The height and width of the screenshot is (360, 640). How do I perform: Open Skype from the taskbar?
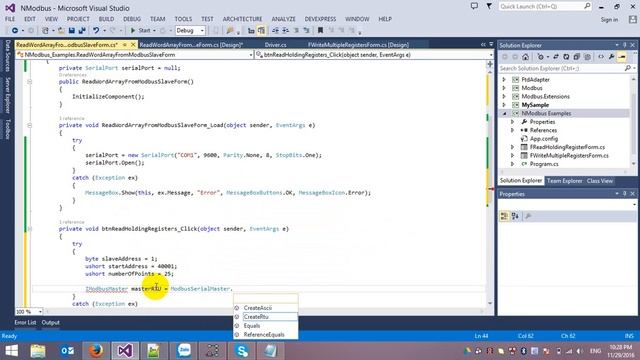point(242,351)
